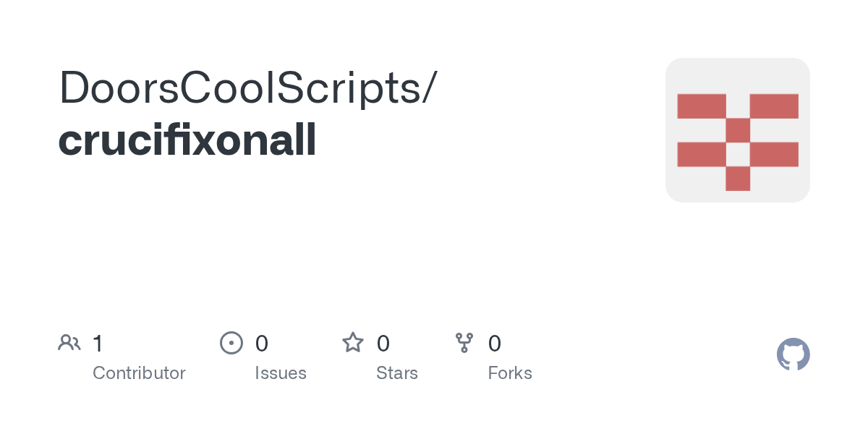Click the GitHub Octocat logo

coord(793,354)
